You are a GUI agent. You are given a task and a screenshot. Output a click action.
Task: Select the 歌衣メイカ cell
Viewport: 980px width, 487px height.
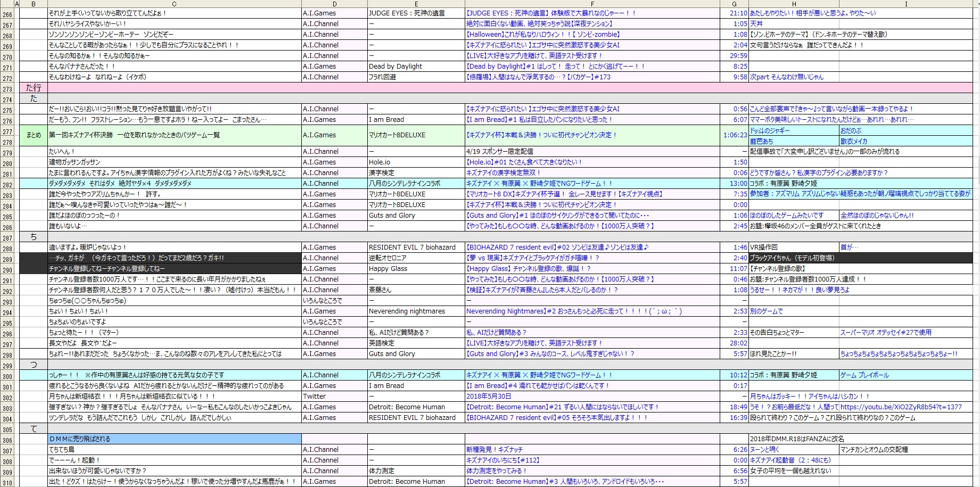click(906, 141)
